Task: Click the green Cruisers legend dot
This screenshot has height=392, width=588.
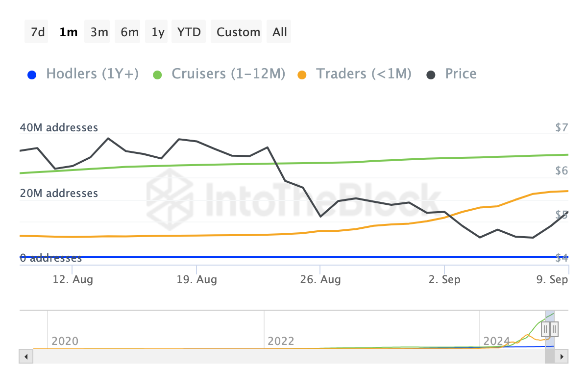Action: tap(157, 75)
